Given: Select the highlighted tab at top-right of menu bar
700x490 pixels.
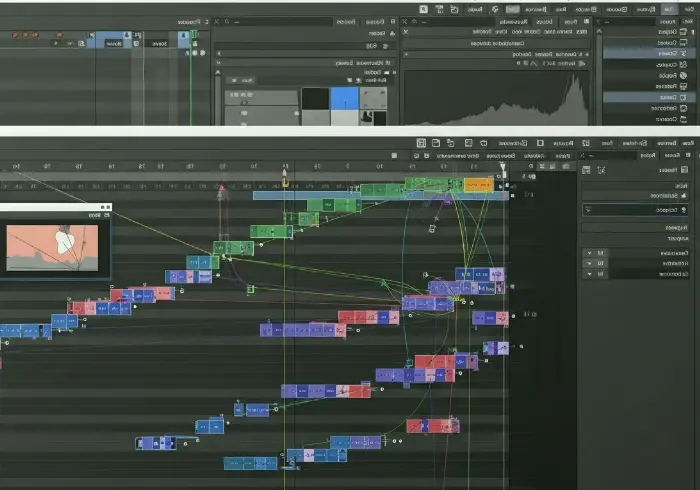Looking at the screenshot, I should click(669, 9).
